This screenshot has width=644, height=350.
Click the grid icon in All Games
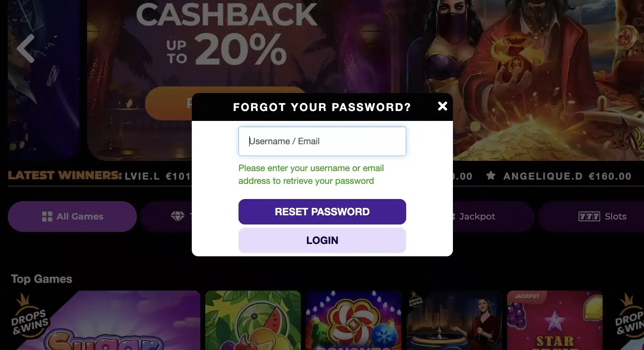(x=47, y=216)
